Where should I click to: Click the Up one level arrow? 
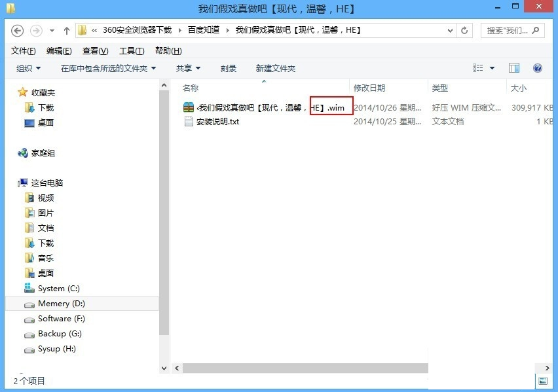coord(67,31)
